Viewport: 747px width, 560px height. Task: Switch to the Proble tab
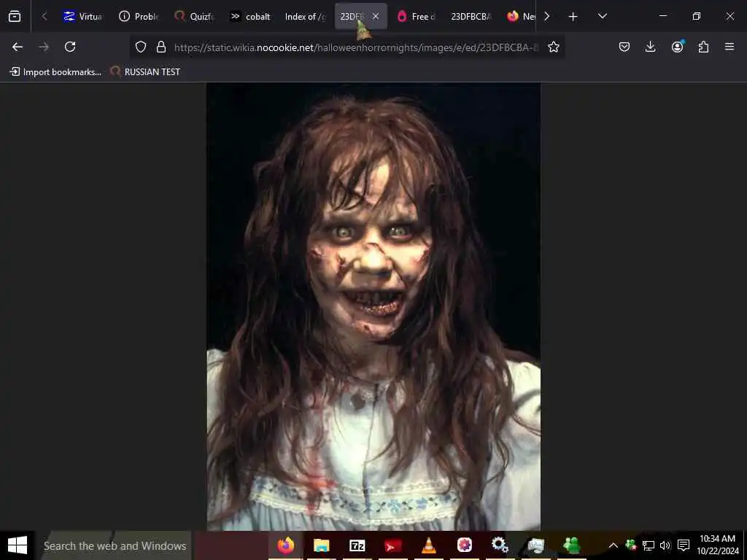138,17
